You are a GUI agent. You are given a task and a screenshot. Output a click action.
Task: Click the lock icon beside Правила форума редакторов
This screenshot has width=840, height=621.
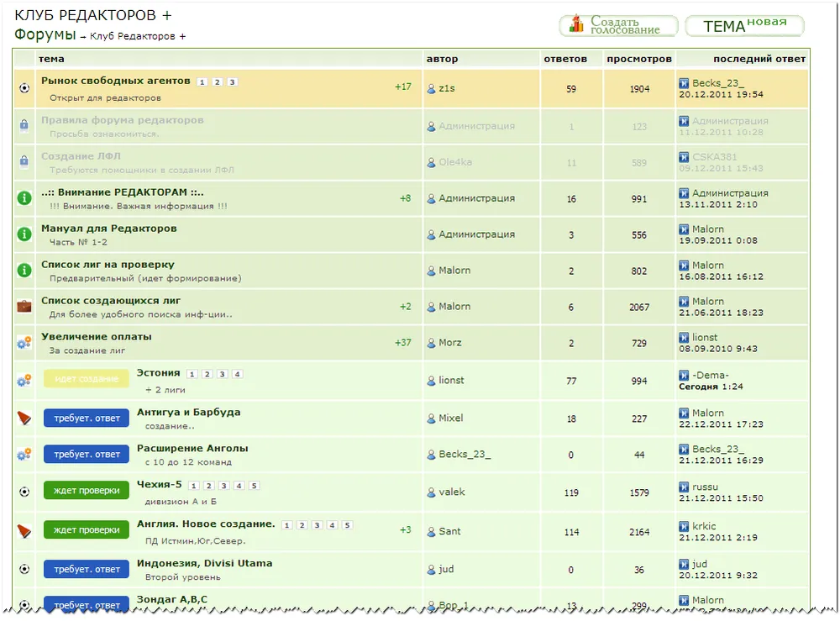[x=24, y=125]
